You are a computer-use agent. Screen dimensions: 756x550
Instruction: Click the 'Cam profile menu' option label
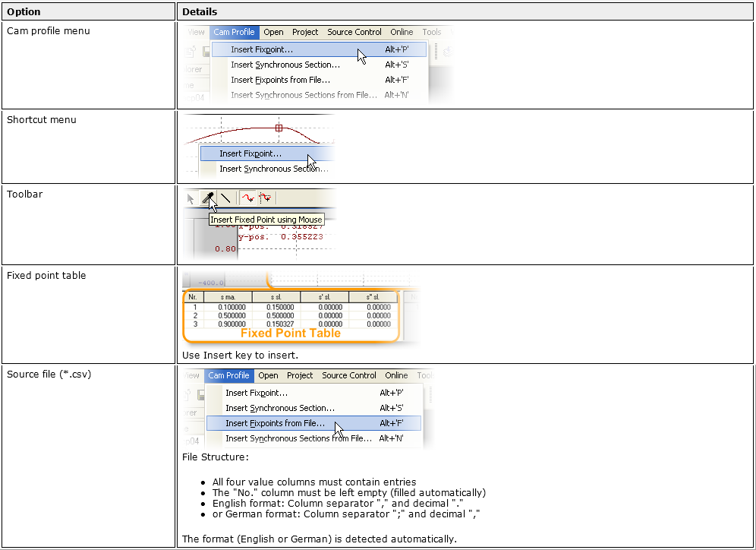coord(49,31)
